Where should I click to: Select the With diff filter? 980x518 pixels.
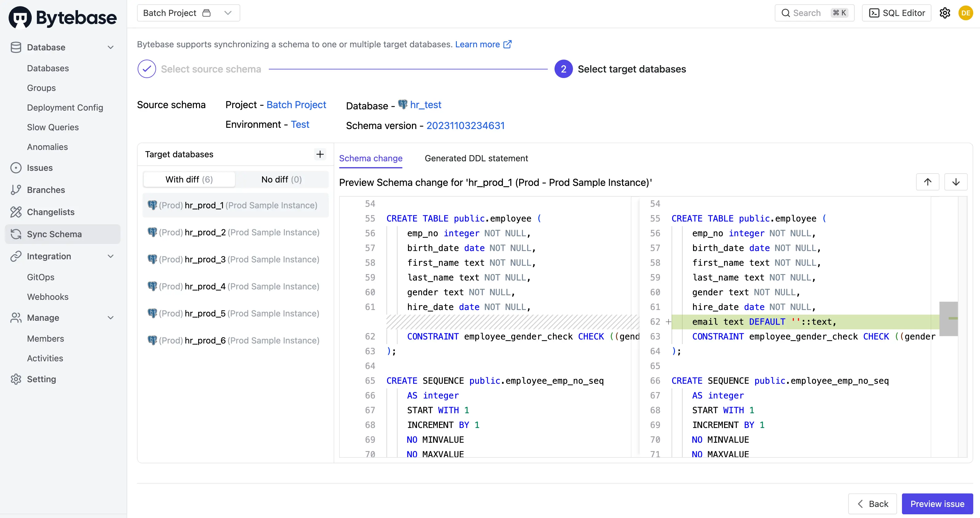189,179
